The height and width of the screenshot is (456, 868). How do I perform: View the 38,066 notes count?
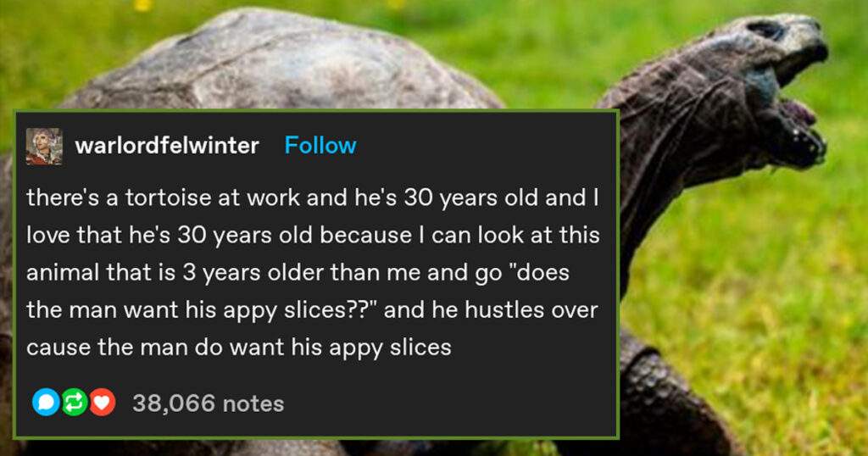208,403
